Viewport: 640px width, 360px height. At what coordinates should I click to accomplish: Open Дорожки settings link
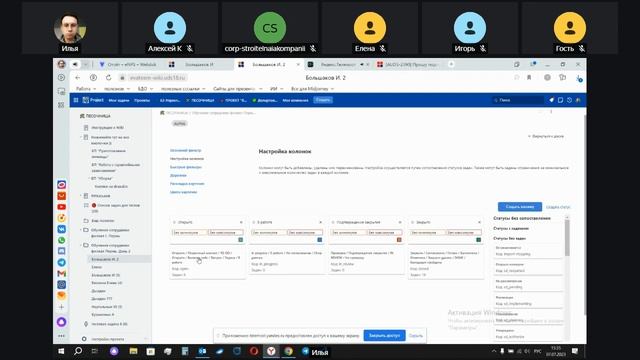178,176
